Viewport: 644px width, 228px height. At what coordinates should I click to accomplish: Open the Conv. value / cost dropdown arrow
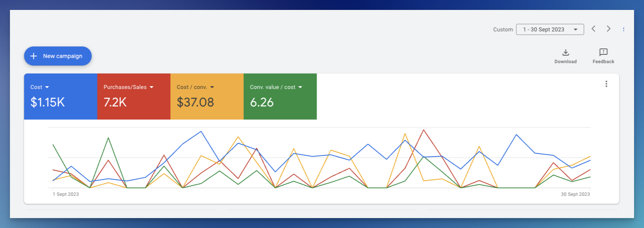(300, 87)
